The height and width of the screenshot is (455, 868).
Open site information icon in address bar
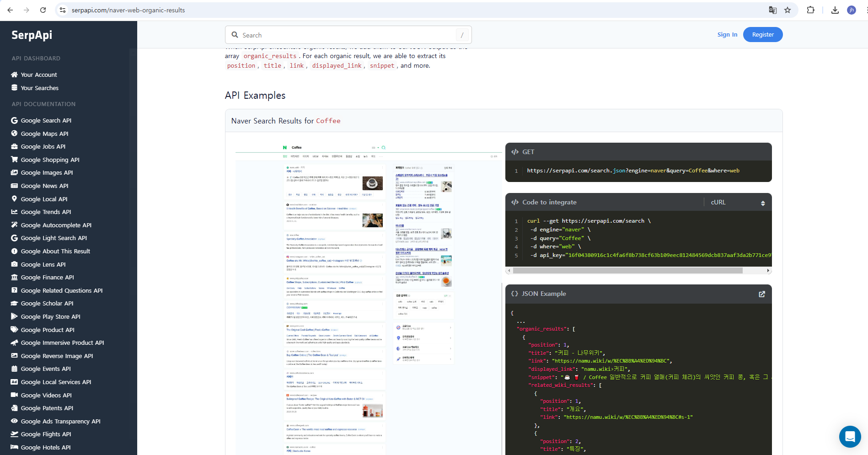tap(63, 10)
